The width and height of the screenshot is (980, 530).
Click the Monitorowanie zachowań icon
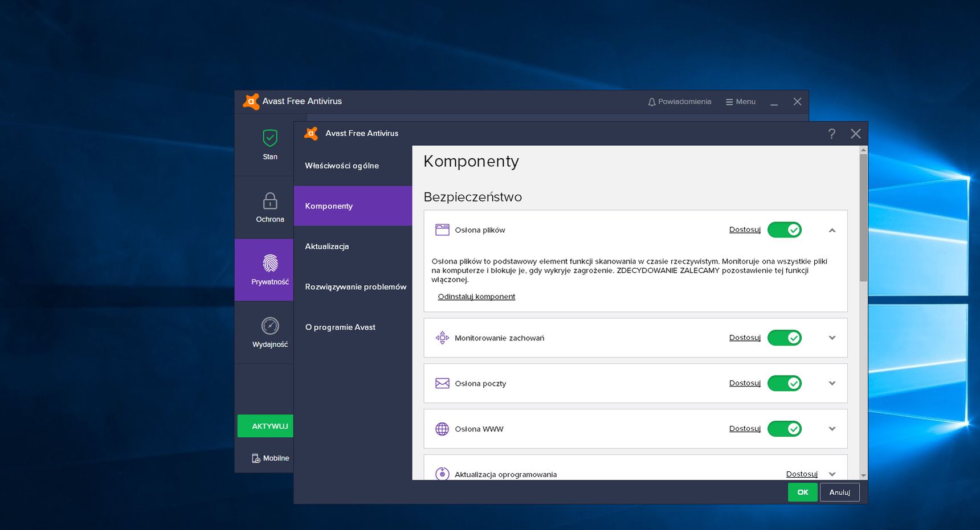coord(442,338)
